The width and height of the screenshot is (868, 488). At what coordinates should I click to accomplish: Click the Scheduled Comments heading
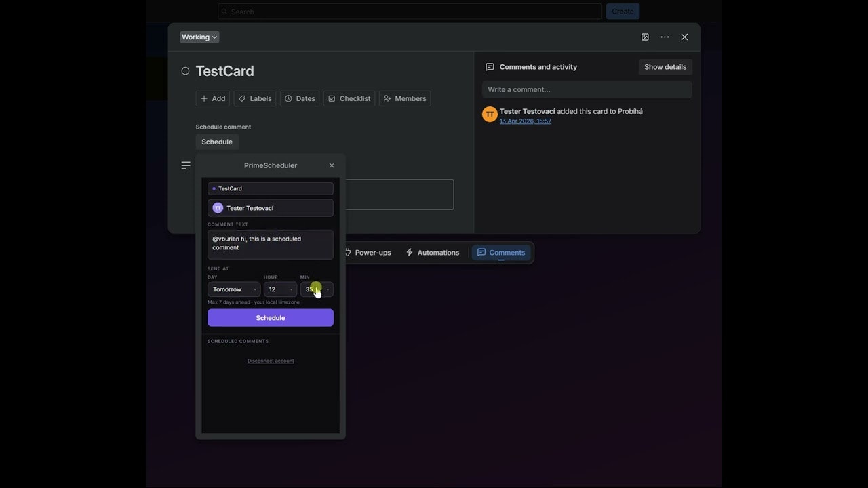point(238,341)
